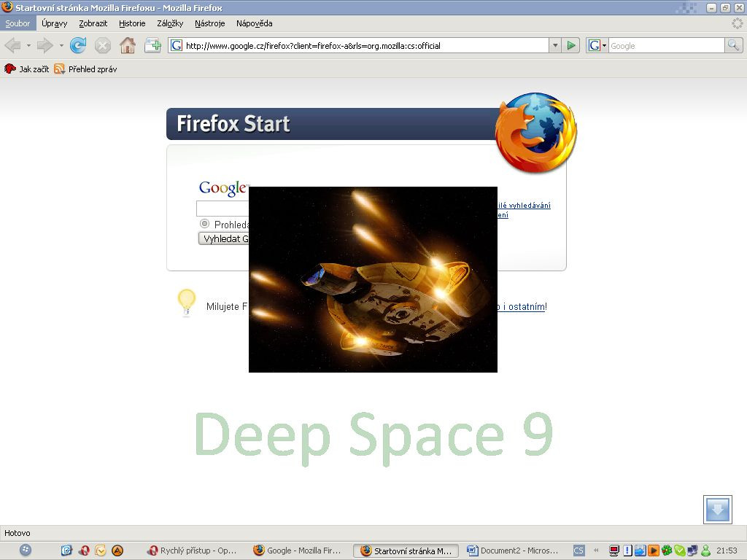Go to the Home page

[x=127, y=46]
